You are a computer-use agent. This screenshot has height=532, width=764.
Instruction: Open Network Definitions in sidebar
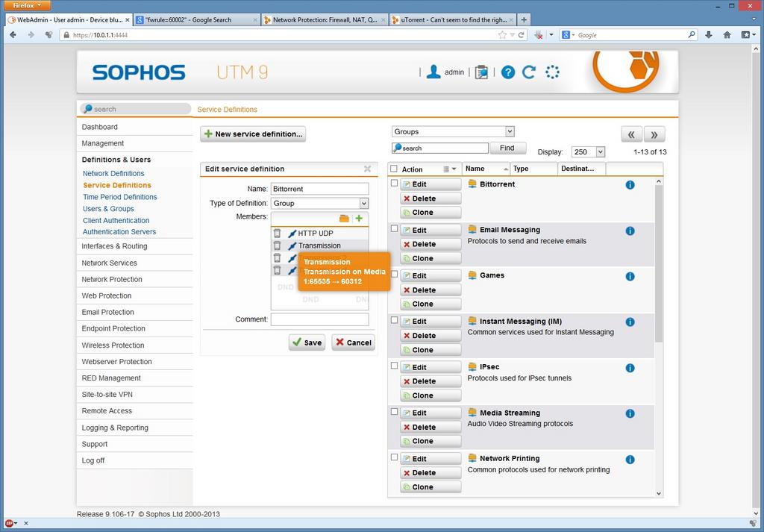pyautogui.click(x=113, y=173)
